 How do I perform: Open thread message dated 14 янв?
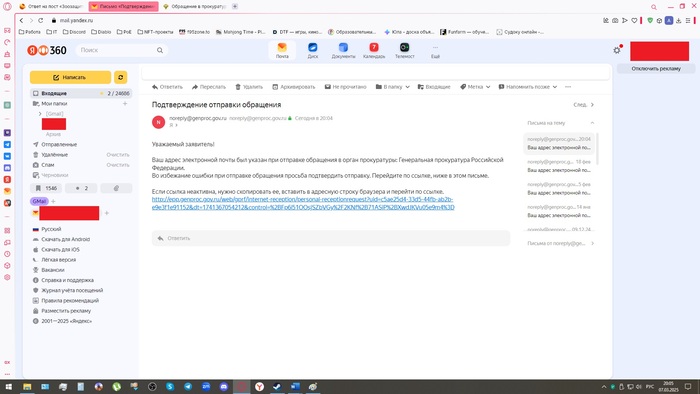click(x=558, y=212)
